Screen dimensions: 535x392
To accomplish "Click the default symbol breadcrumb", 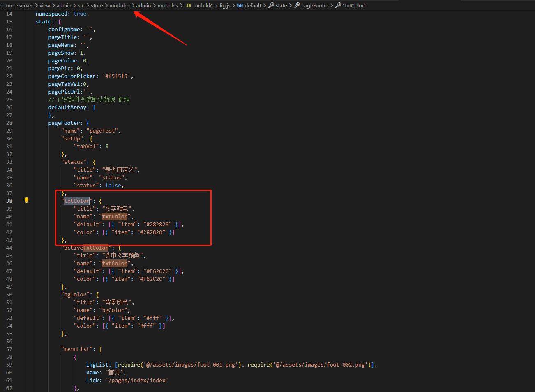I will pyautogui.click(x=249, y=5).
